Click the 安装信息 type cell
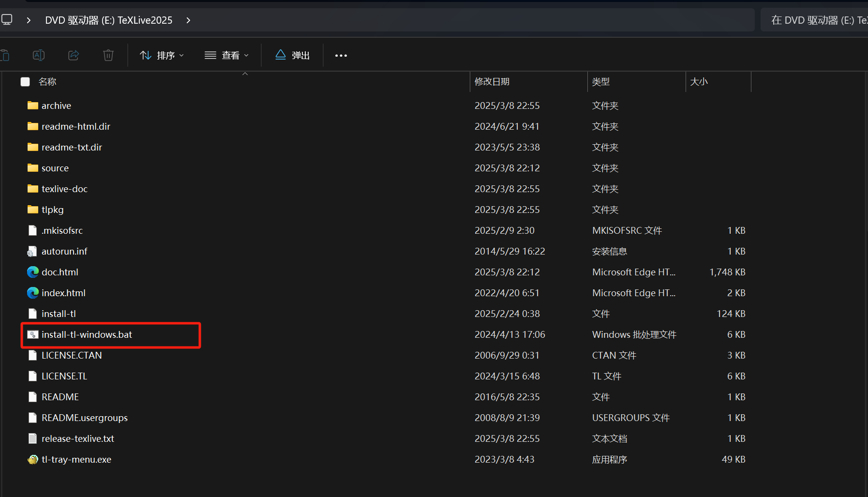 (610, 251)
